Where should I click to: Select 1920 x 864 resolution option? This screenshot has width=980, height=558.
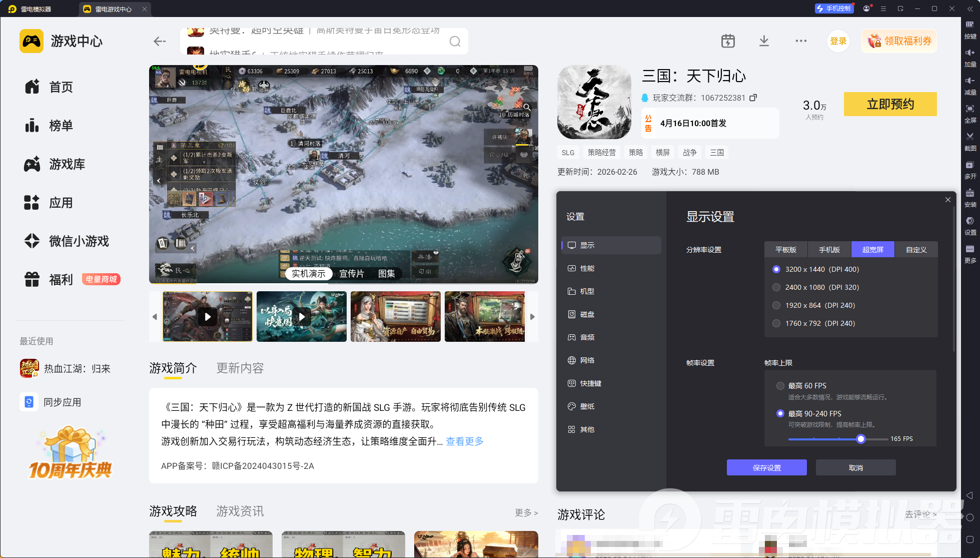pyautogui.click(x=776, y=305)
